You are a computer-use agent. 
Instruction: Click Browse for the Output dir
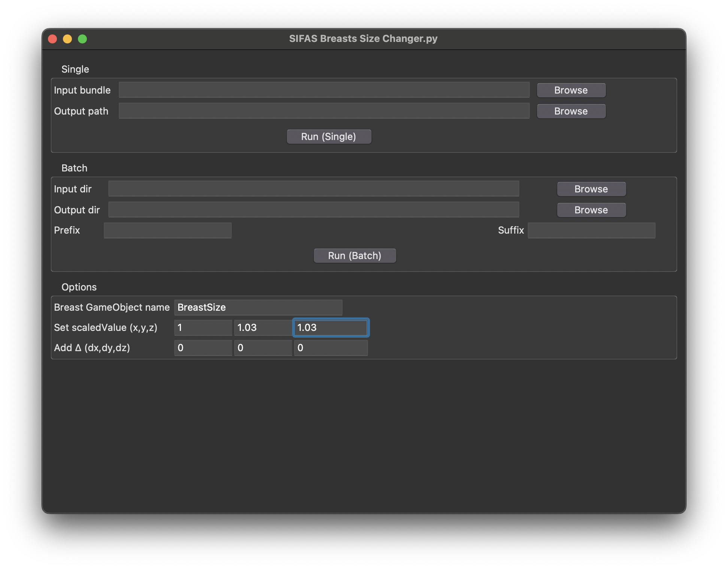[591, 210]
